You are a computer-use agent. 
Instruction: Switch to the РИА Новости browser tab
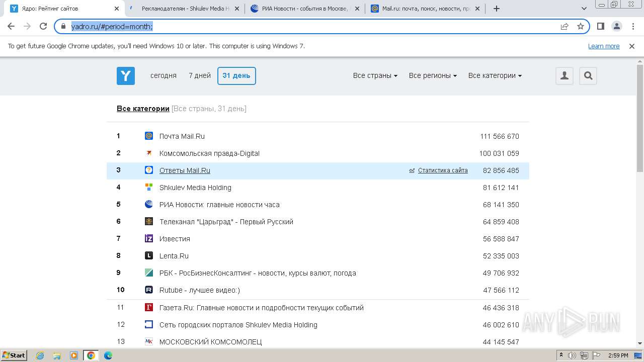pyautogui.click(x=304, y=9)
